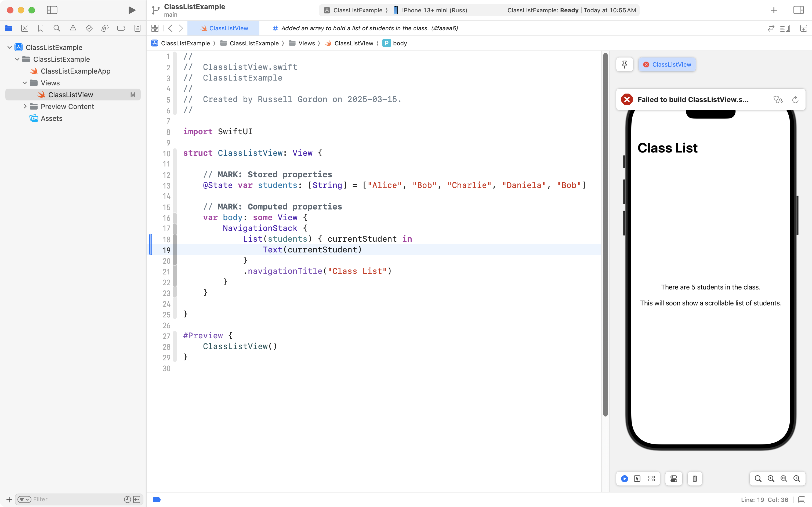Open ClassListExampleApp file in navigator

coord(75,71)
